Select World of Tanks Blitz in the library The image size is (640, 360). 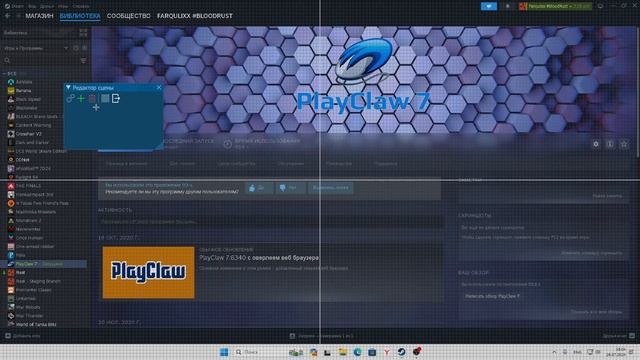36,324
